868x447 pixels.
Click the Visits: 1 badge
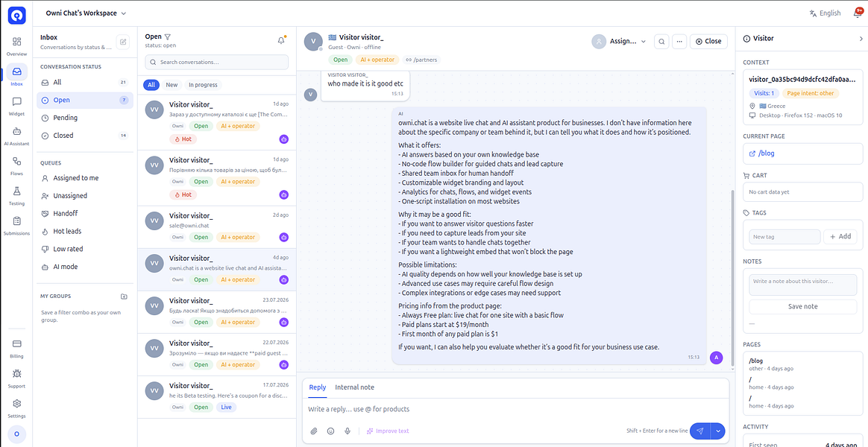pos(764,93)
